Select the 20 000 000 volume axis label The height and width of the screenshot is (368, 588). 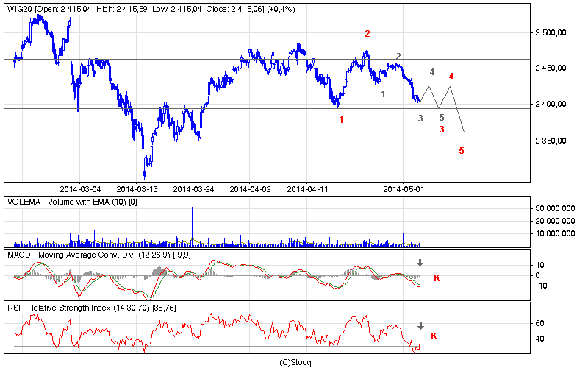pos(555,221)
